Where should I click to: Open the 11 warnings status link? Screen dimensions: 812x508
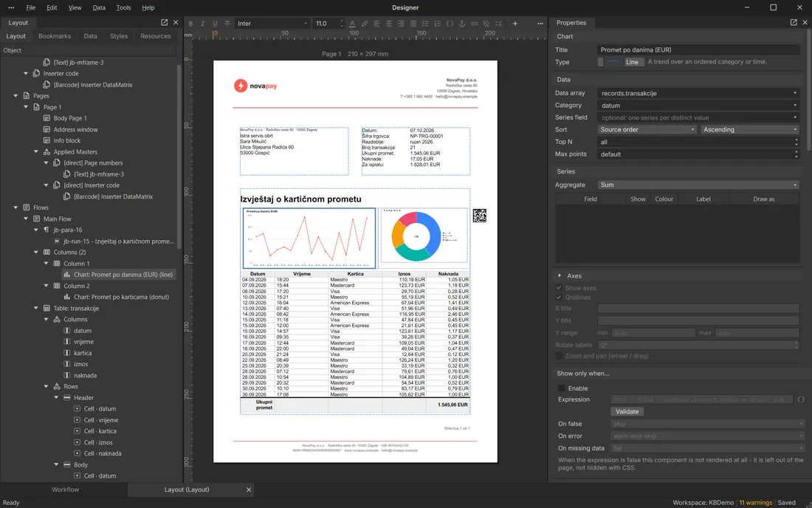pos(755,503)
